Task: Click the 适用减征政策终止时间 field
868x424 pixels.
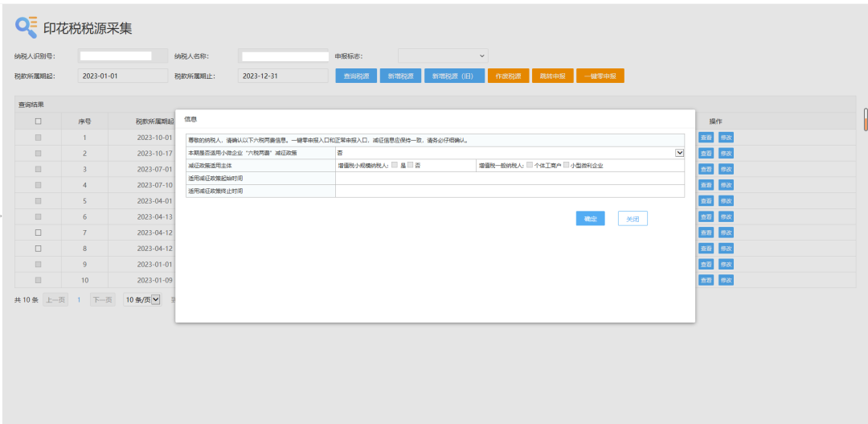Action: pos(510,191)
